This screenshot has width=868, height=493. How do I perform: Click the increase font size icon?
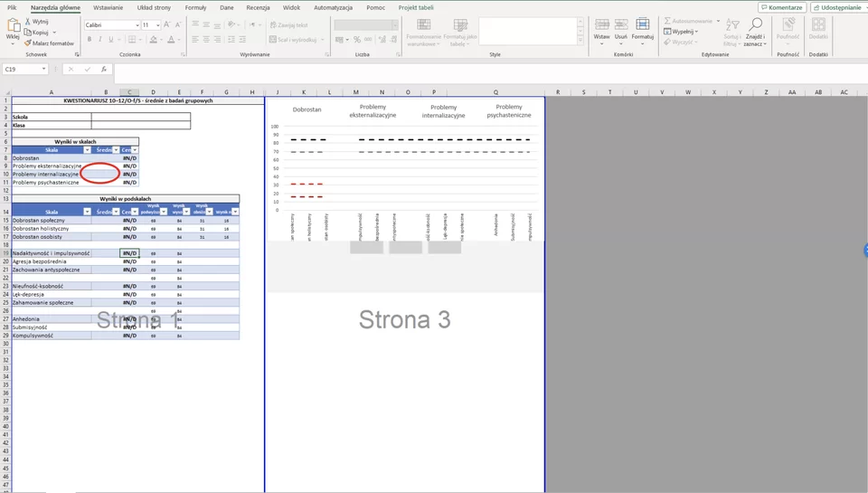pyautogui.click(x=166, y=25)
